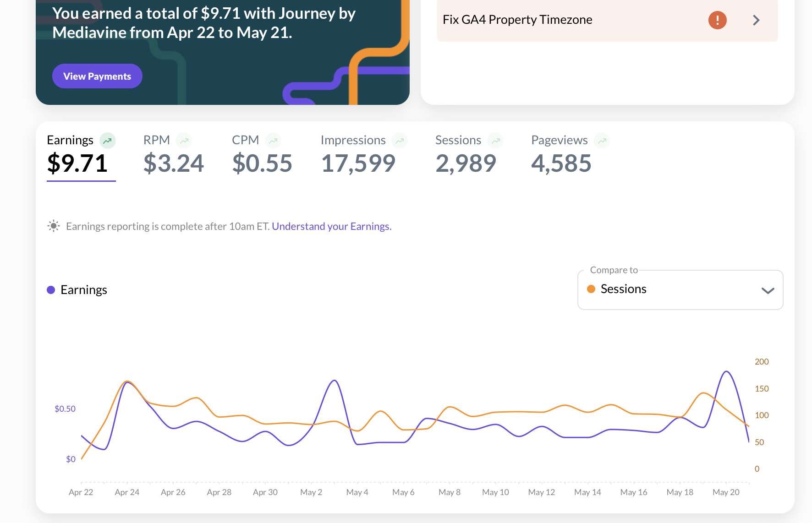Click the purple Earnings legend dot
This screenshot has height=523, width=812.
(x=51, y=290)
